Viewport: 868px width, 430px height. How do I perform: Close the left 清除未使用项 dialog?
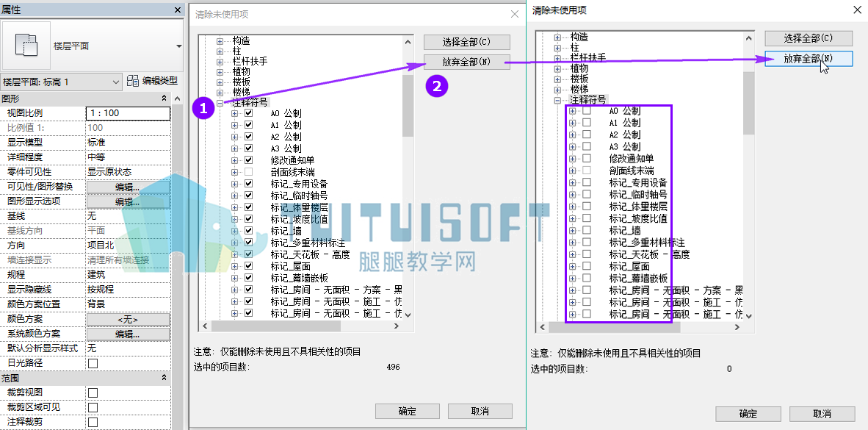[x=515, y=15]
